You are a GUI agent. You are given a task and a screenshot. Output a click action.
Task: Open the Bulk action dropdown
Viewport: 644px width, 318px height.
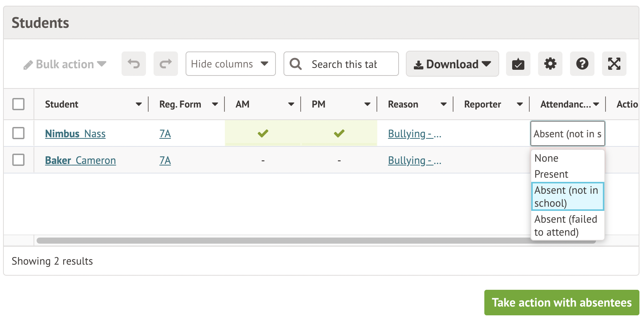pos(65,64)
